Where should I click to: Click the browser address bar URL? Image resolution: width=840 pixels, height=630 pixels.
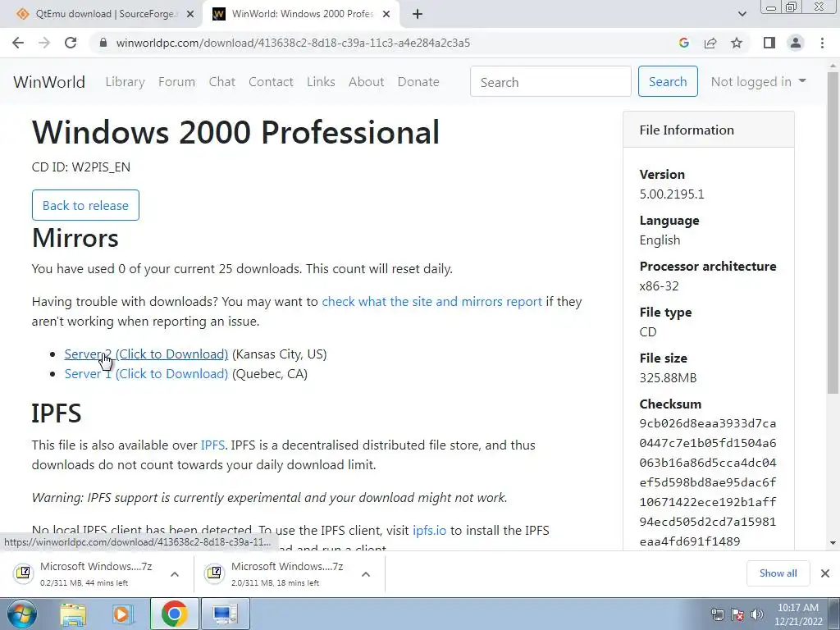coord(293,43)
